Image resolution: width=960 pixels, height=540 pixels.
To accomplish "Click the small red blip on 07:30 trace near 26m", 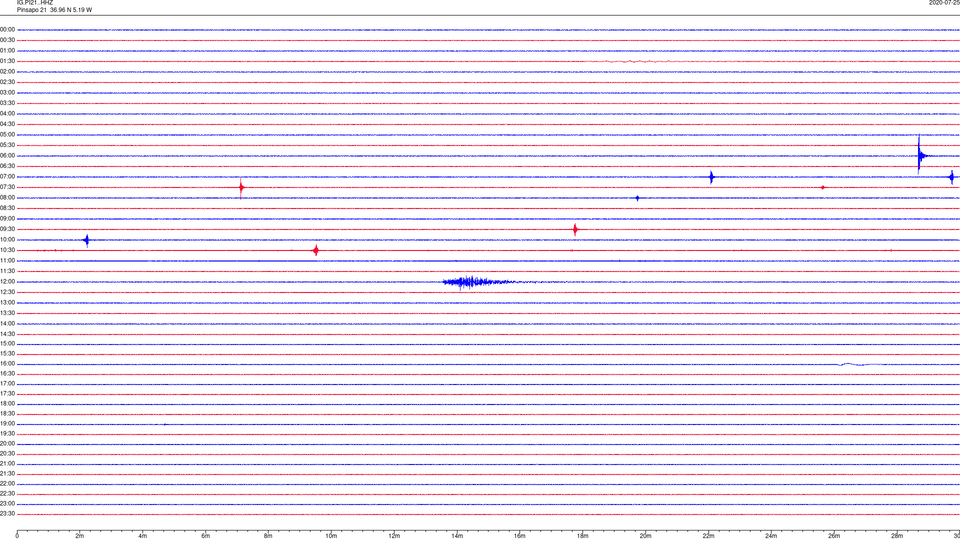I will [x=823, y=187].
